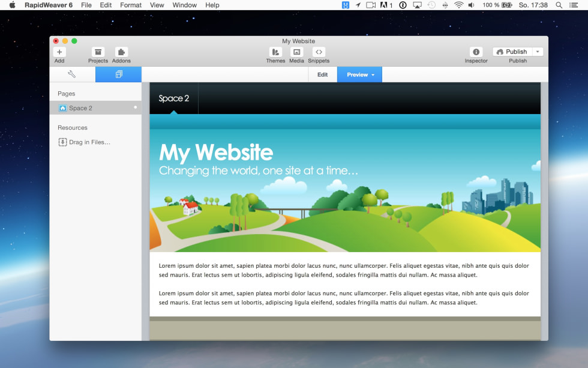This screenshot has width=588, height=368.
Task: Open the File menu
Action: [86, 5]
